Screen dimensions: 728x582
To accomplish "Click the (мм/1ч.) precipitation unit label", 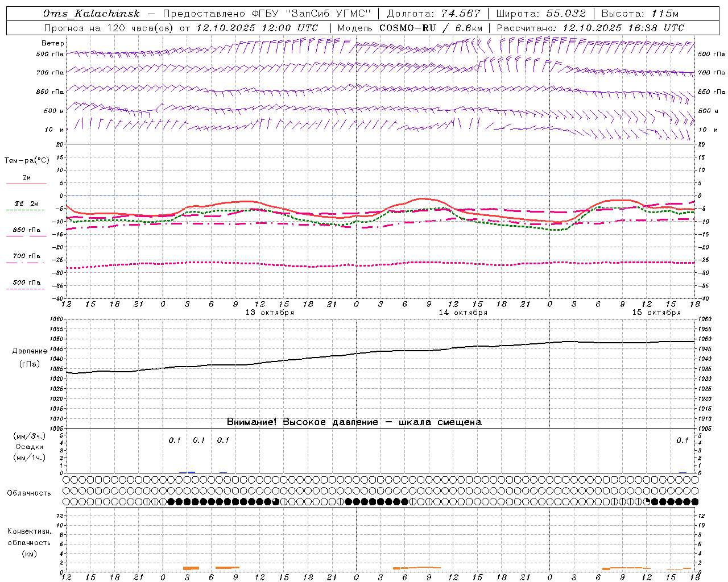I will coord(30,458).
